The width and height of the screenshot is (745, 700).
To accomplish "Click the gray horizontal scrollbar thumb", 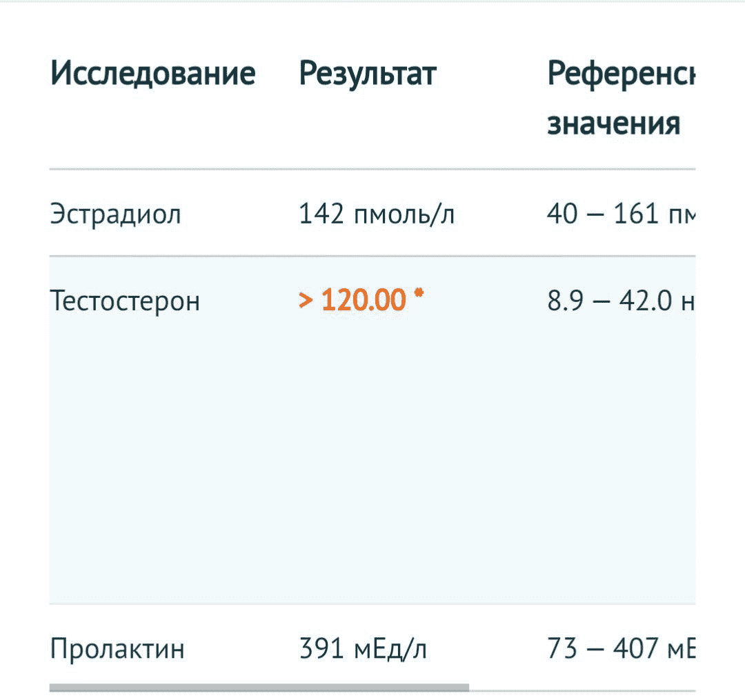I will click(x=259, y=688).
